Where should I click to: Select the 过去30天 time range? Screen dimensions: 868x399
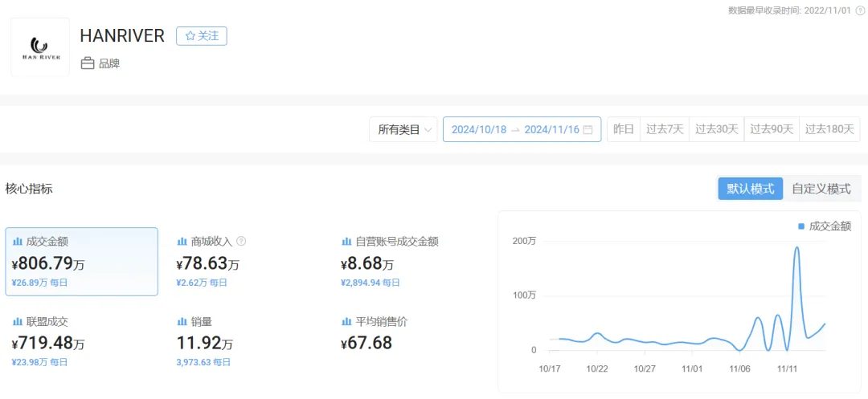pyautogui.click(x=717, y=130)
